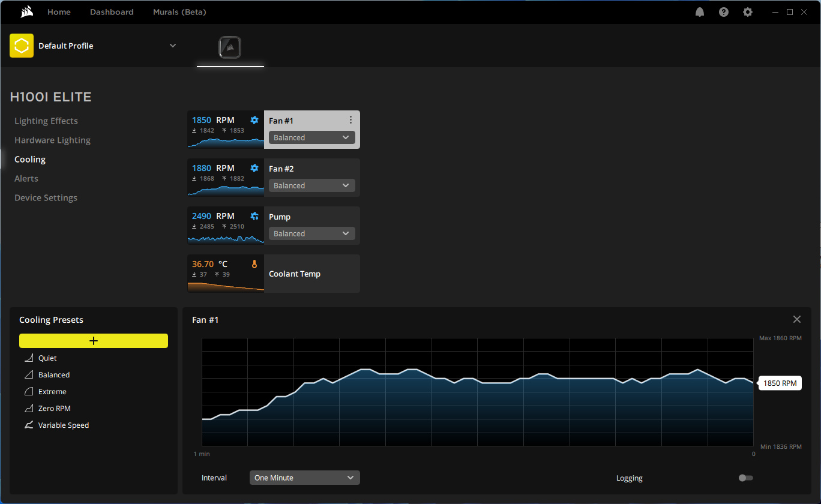Open the Interval One Minute dropdown
Screen dimensions: 821x504
pos(304,478)
